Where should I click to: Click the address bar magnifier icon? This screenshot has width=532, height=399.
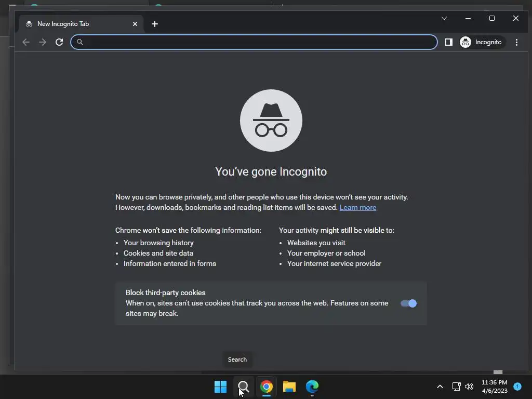point(79,42)
